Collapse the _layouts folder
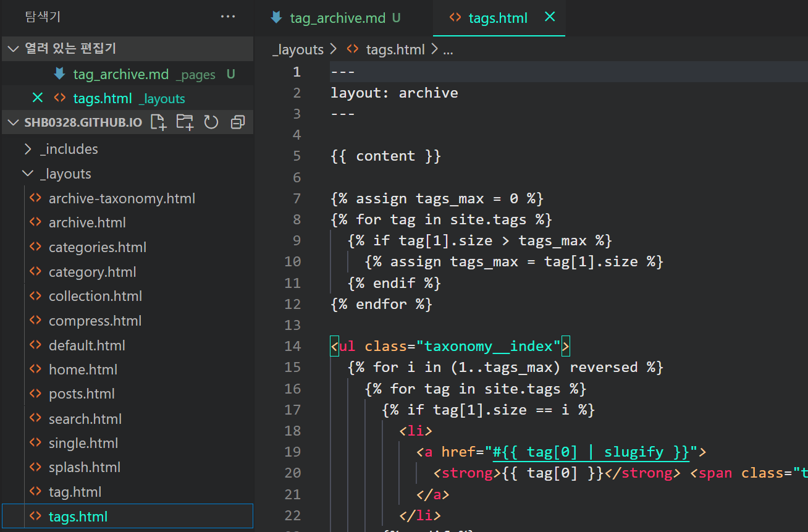The height and width of the screenshot is (532, 808). coord(65,174)
